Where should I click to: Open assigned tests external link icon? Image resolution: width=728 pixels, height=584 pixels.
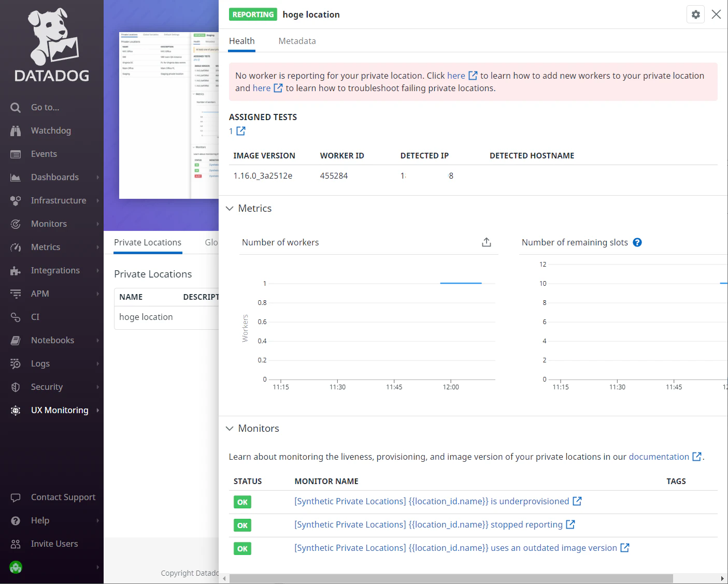[x=241, y=131]
